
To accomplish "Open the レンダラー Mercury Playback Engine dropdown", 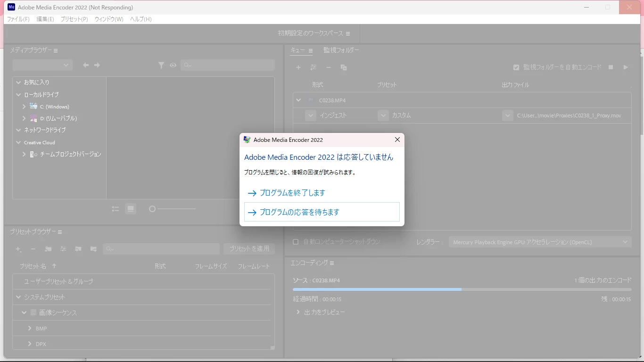I will coord(540,242).
